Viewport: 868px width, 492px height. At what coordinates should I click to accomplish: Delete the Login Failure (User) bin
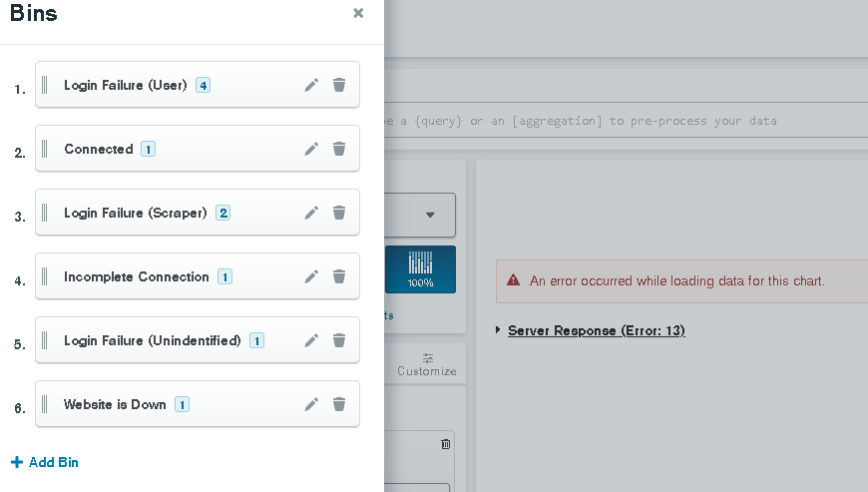pos(339,86)
